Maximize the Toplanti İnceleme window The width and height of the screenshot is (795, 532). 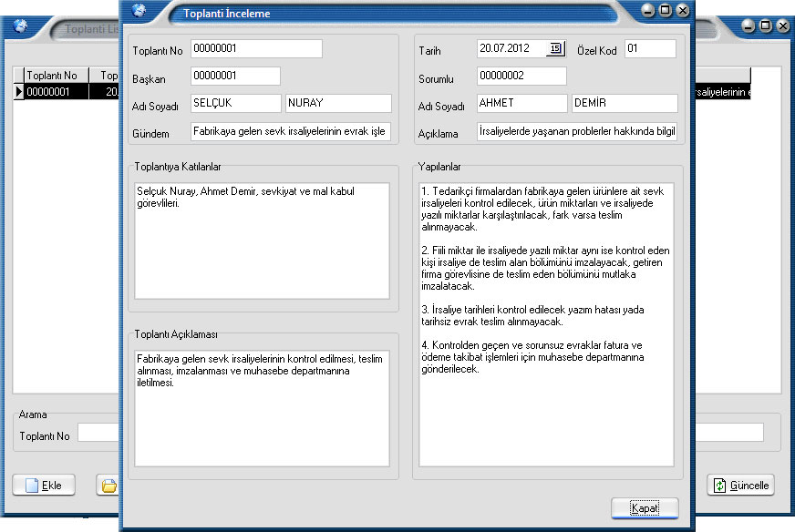pyautogui.click(x=666, y=10)
